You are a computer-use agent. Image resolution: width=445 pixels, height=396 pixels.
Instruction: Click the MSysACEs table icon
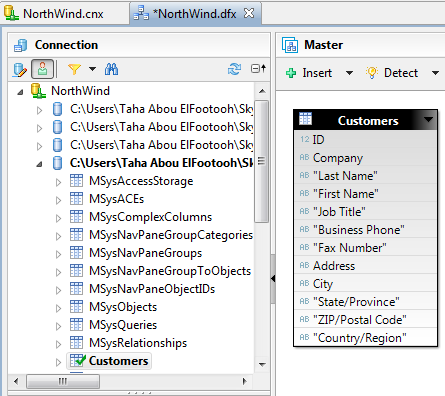76,199
